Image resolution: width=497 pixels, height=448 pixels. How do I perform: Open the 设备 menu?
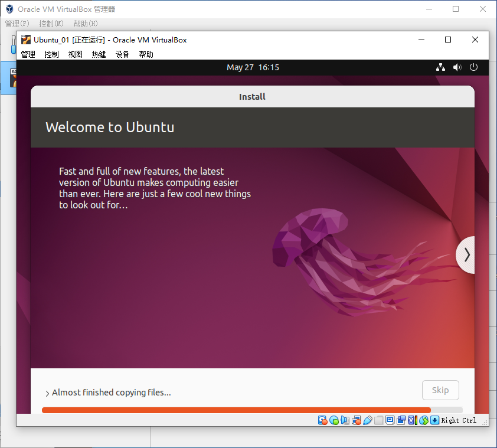(x=122, y=54)
